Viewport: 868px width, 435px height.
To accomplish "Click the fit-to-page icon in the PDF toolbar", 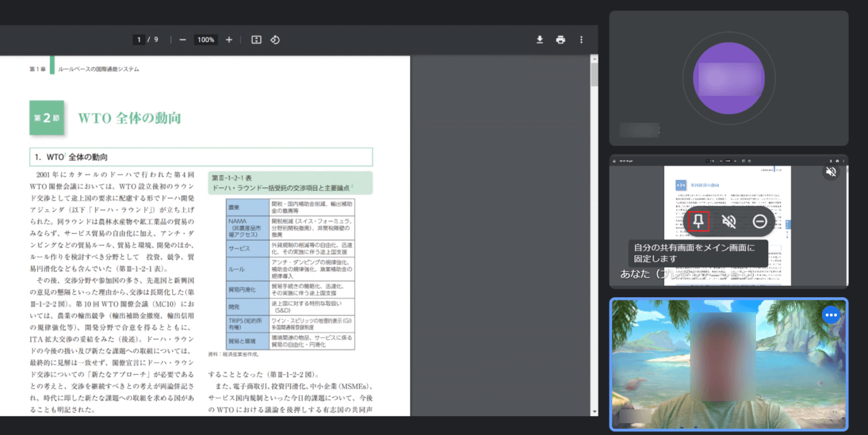I will tap(256, 40).
